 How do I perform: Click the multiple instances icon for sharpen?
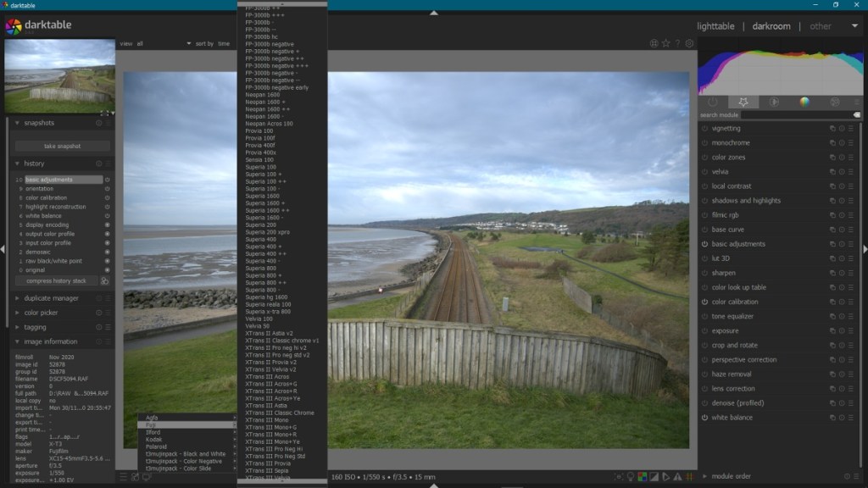pyautogui.click(x=832, y=273)
